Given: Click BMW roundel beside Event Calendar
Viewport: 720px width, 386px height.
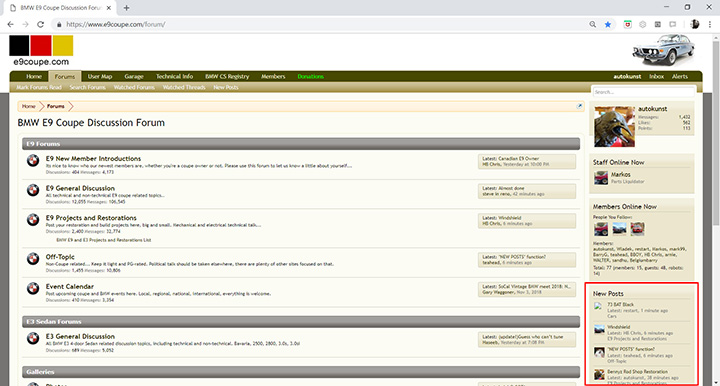Looking at the screenshot, I should (x=33, y=288).
